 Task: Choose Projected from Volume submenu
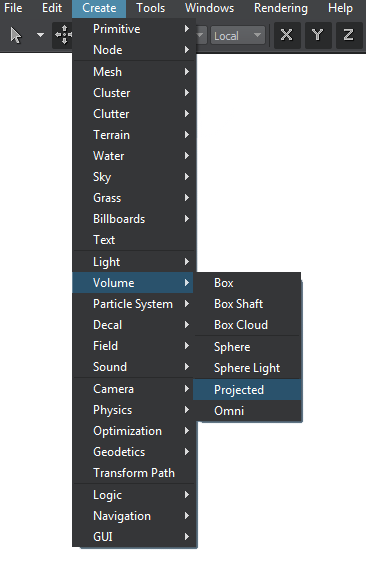(x=247, y=390)
